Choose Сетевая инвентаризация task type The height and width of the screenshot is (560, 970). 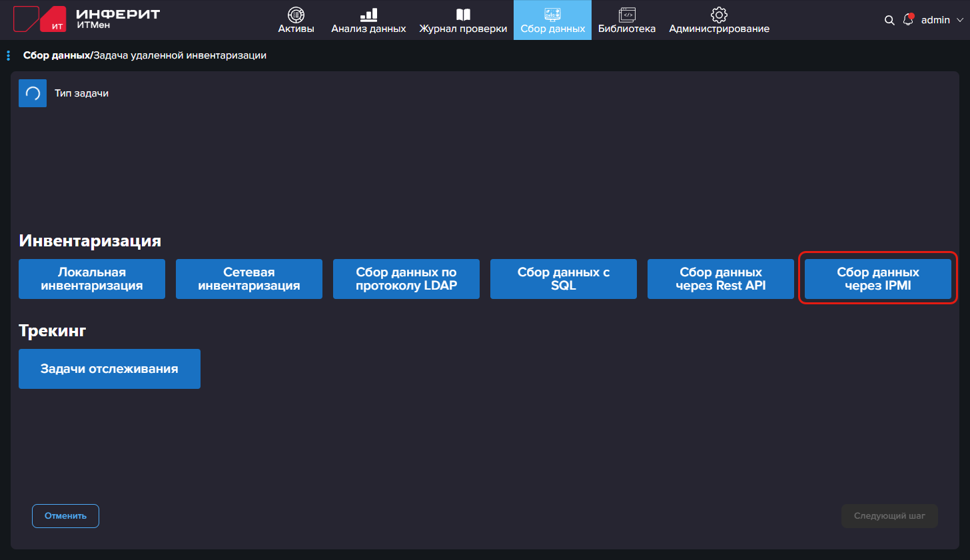tap(249, 279)
